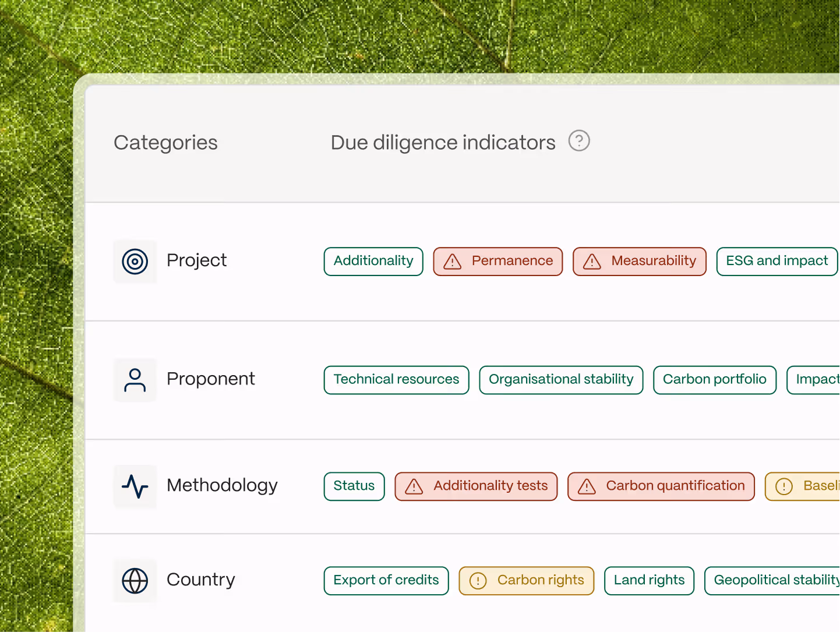The height and width of the screenshot is (632, 840).
Task: Select the ESG and impact tag
Action: [777, 262]
